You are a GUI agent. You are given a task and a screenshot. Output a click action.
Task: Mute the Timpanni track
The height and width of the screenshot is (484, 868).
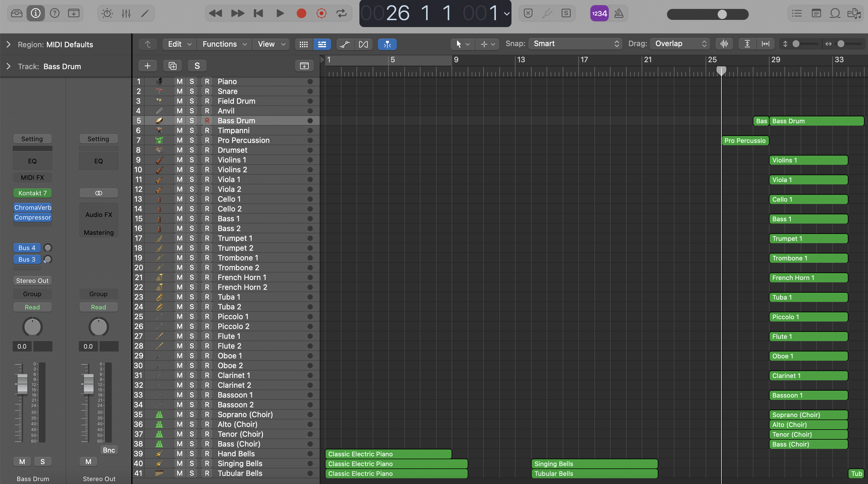pyautogui.click(x=180, y=131)
